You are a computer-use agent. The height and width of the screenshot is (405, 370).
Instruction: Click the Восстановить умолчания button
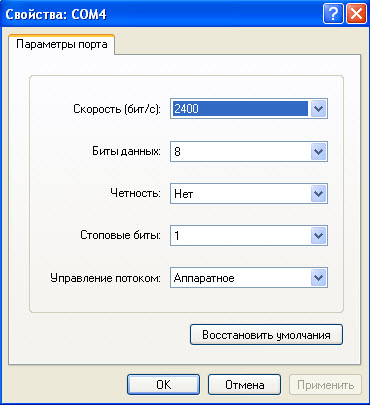point(266,335)
